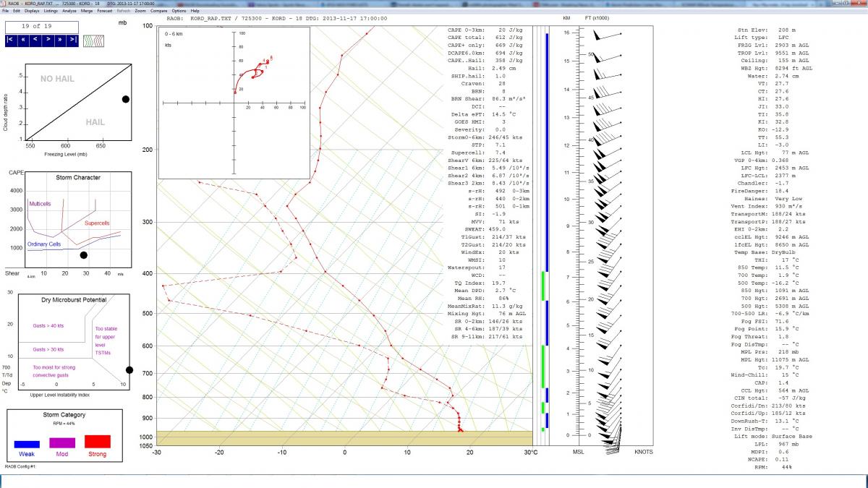Click the 'Supercells' label in Storm Character
This screenshot has height=488, width=868.
[98, 223]
